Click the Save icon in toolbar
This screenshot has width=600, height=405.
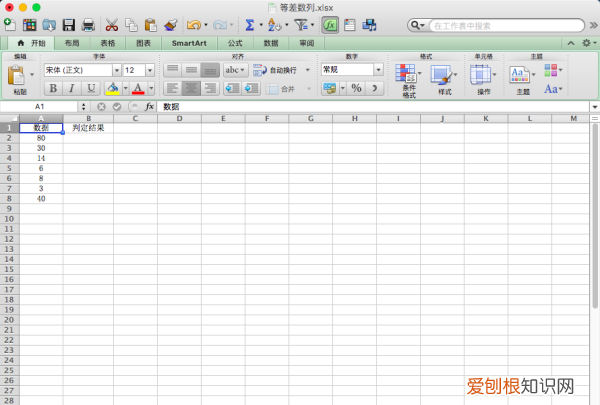(x=69, y=24)
